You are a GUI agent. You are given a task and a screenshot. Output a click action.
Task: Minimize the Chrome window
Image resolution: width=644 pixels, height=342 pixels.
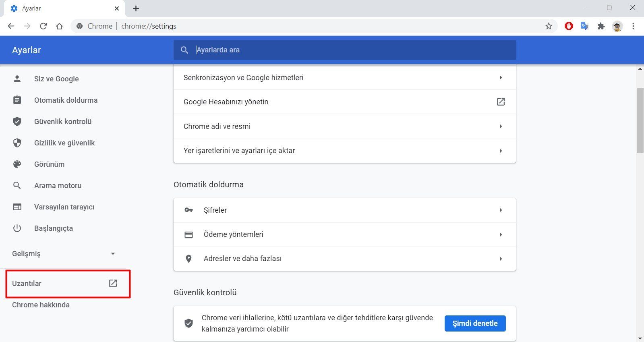pyautogui.click(x=587, y=8)
